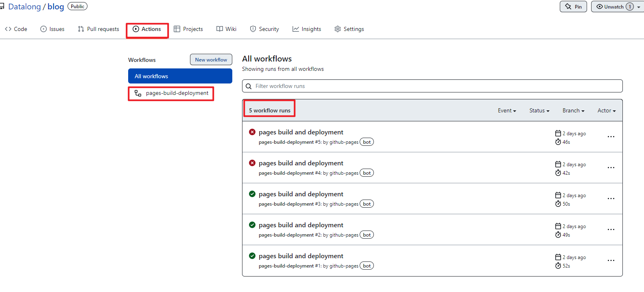The width and height of the screenshot is (644, 292).
Task: Click the Pin repository button
Action: (573, 7)
